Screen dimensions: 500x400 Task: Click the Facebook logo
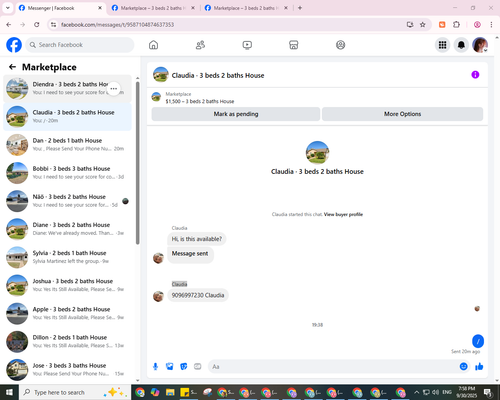(x=14, y=45)
